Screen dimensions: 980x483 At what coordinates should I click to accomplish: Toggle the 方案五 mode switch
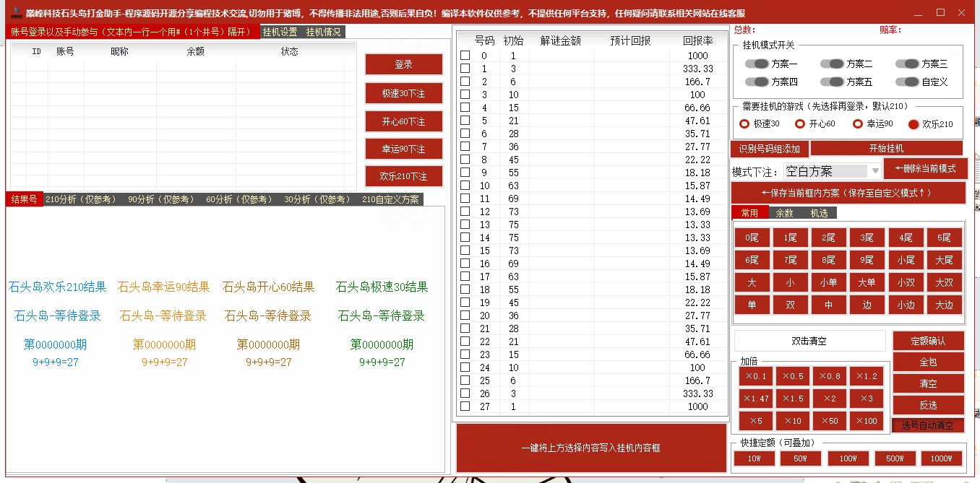click(x=832, y=82)
